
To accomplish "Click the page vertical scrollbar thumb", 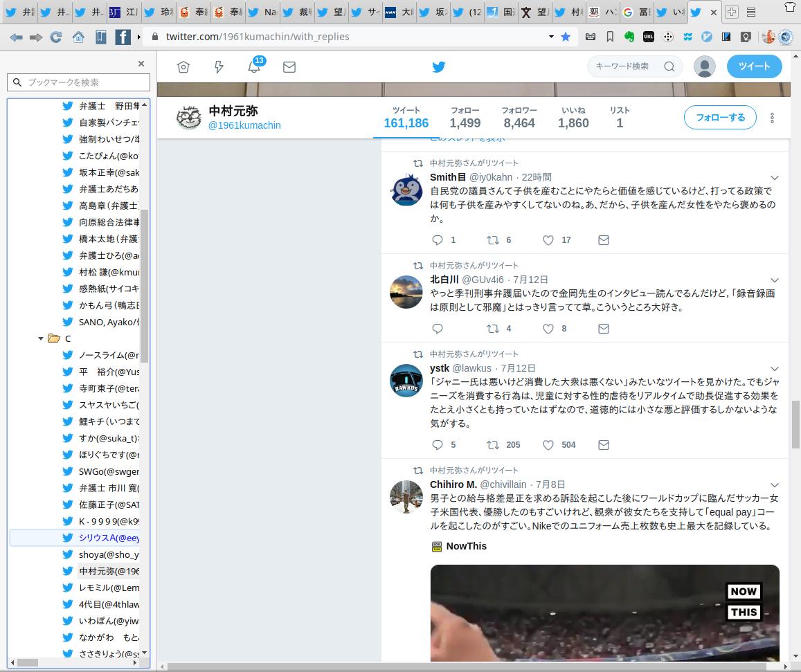I will [x=796, y=424].
